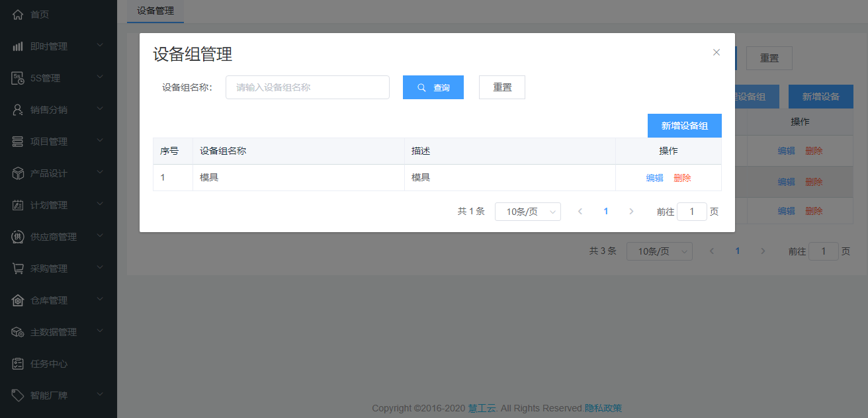Click the 5S管理 sidebar icon
868x418 pixels.
[18, 78]
